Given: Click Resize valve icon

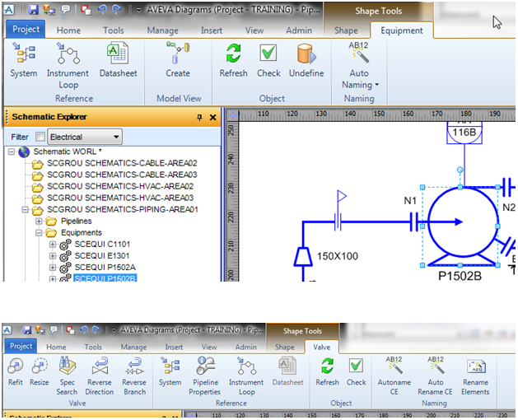Looking at the screenshot, I should [x=40, y=366].
